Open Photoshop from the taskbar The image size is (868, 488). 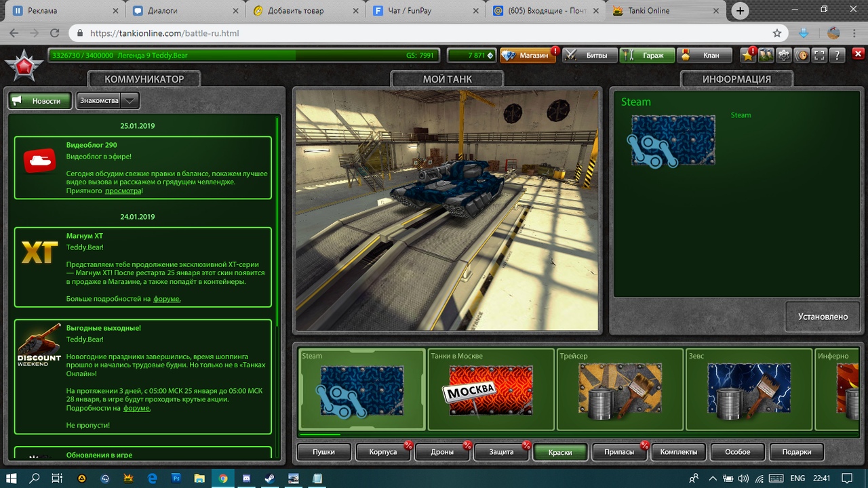click(176, 478)
